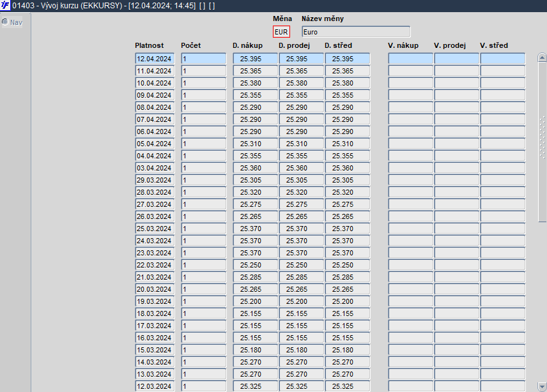Select the Platnost cell 22.03.2024
Viewport: 547px width, 392px height.
tap(155, 265)
